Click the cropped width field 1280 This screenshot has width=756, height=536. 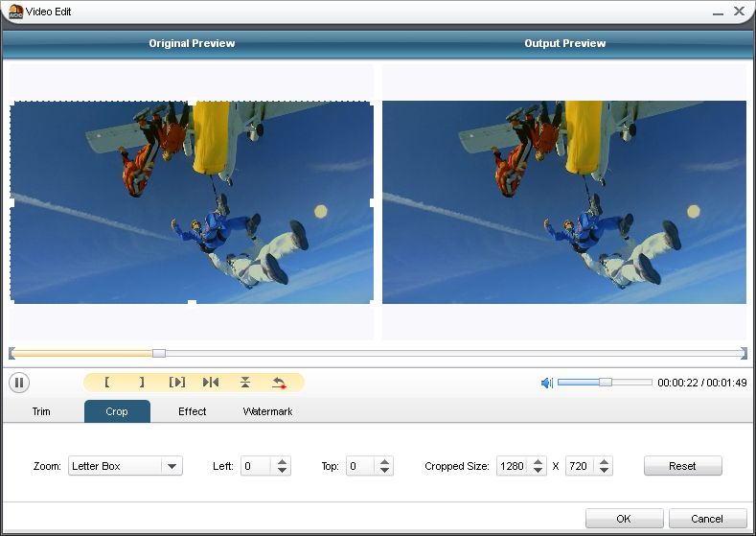pos(513,466)
